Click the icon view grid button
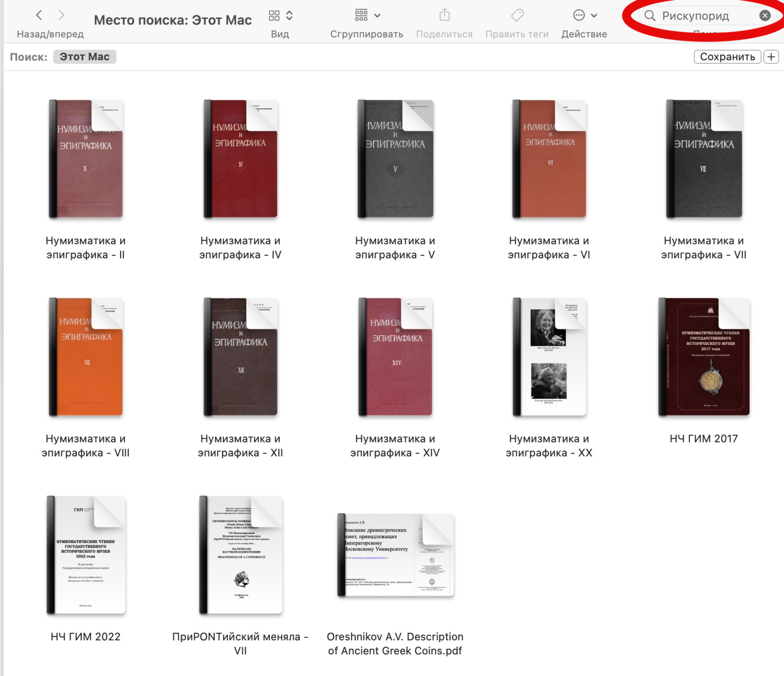Screen dimensions: 784x676 274,16
